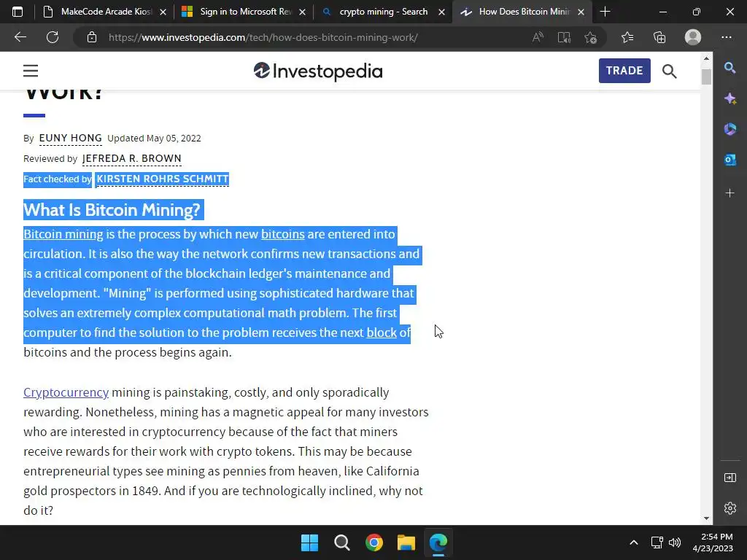Open Immersive Reader icon

coord(564,37)
